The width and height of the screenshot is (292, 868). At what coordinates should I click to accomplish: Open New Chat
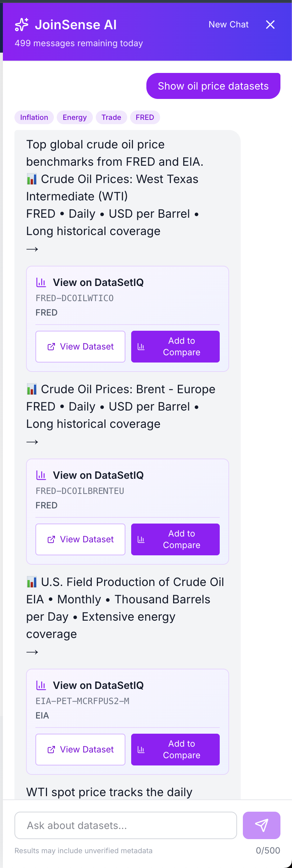(228, 25)
